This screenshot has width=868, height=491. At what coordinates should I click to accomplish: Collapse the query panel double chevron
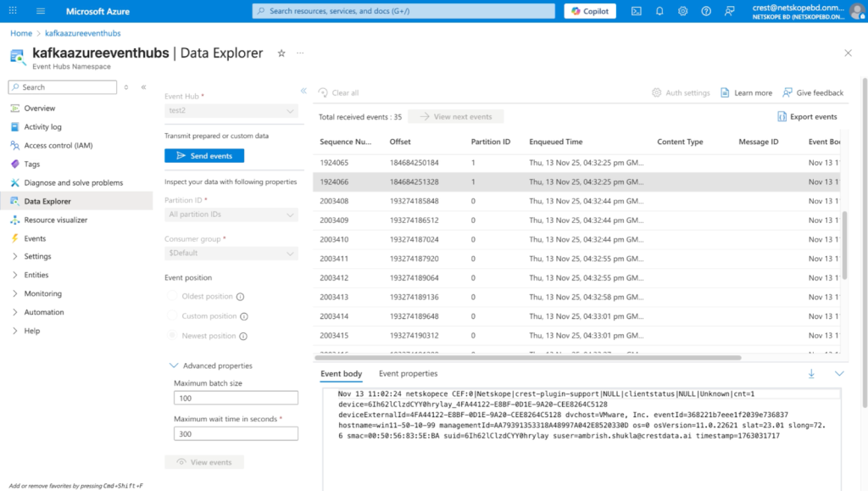coord(303,91)
